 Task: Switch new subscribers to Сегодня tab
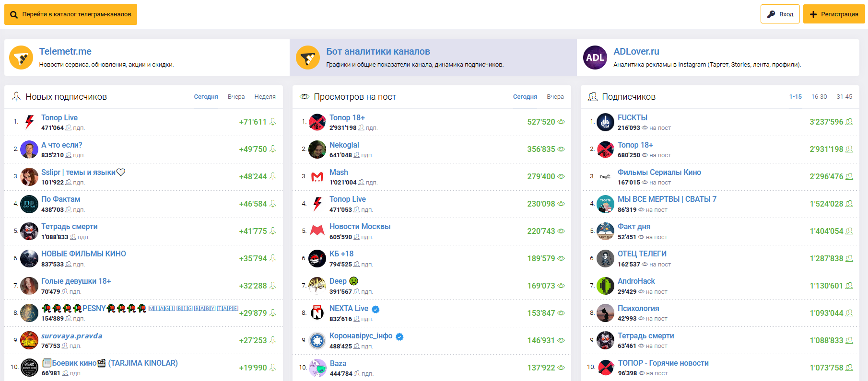pos(206,97)
